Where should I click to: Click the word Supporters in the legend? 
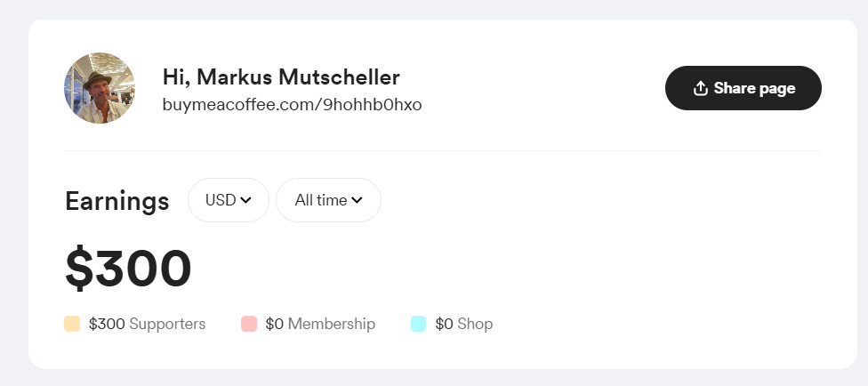point(167,324)
